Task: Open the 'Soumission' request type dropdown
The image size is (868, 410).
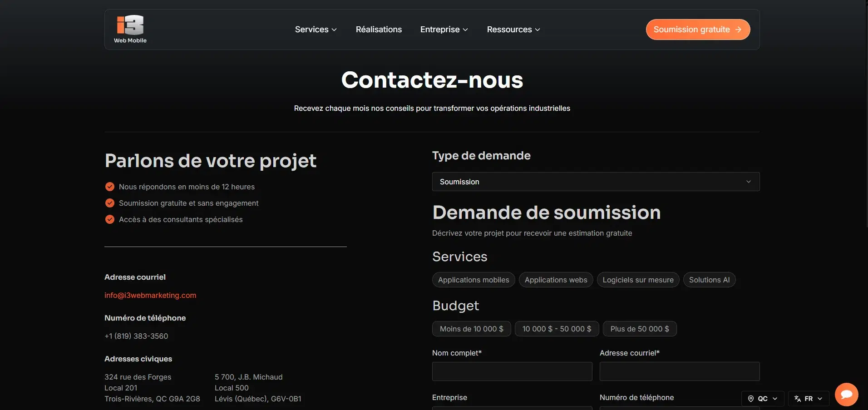Action: coord(595,181)
